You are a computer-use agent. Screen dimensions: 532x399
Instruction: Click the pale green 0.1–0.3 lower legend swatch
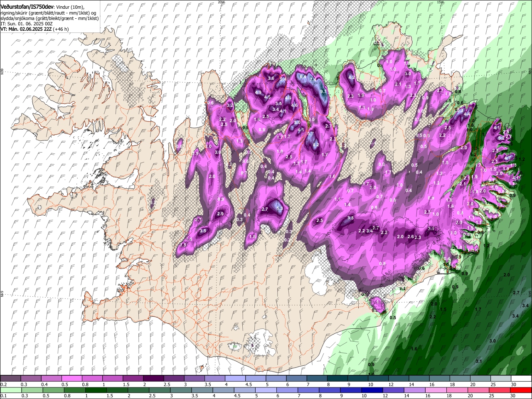click(11, 390)
